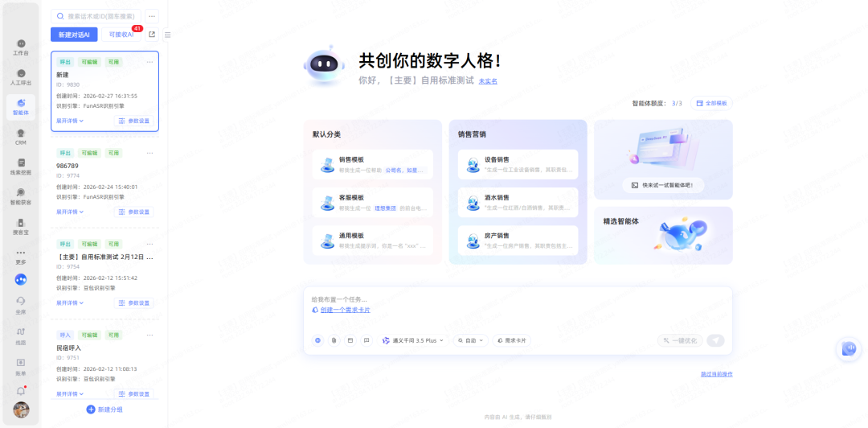Expand 展开详情 for the 986789 agent
The image size is (868, 428).
pyautogui.click(x=70, y=212)
